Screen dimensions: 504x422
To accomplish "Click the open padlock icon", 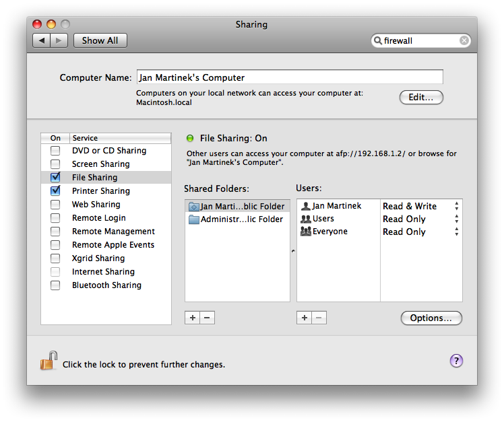I will 49,361.
